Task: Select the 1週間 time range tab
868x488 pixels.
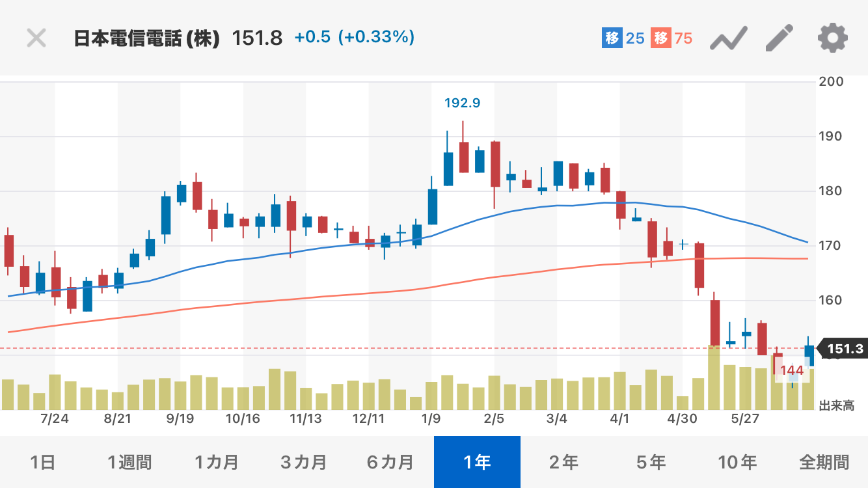Action: click(129, 463)
